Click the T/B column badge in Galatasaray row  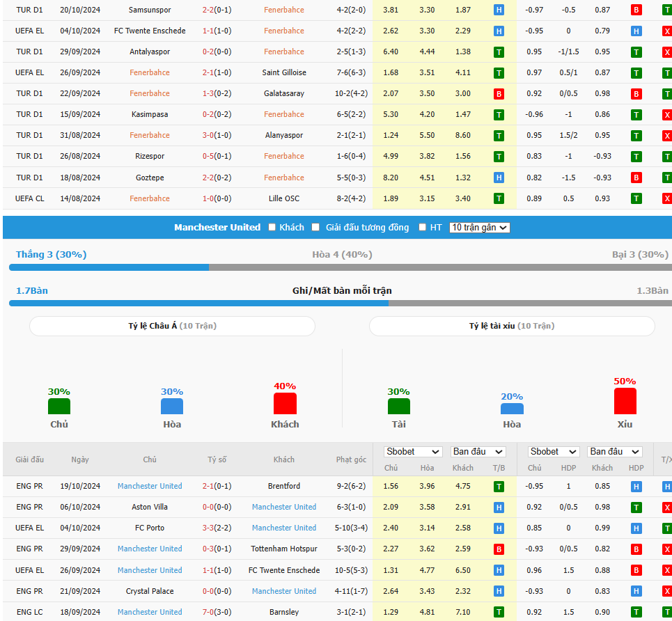click(x=499, y=93)
